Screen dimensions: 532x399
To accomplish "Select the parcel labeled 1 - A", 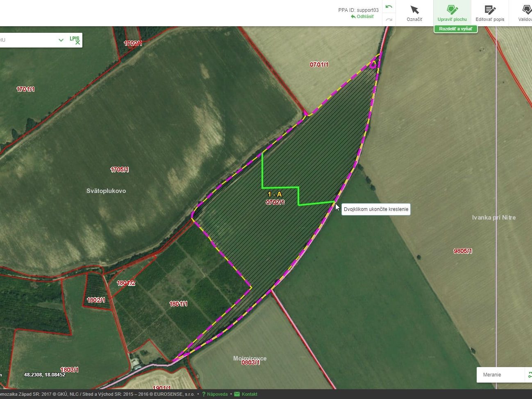I will click(275, 195).
